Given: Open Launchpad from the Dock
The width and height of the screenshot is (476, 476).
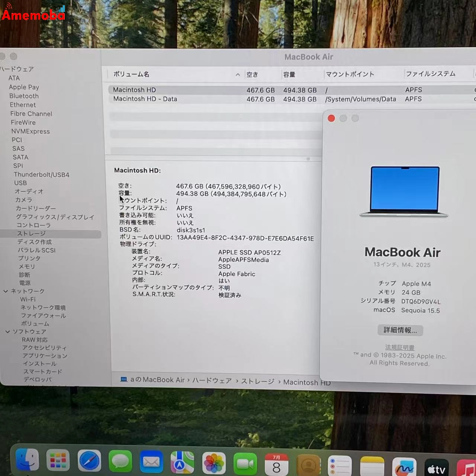Looking at the screenshot, I should [59, 461].
